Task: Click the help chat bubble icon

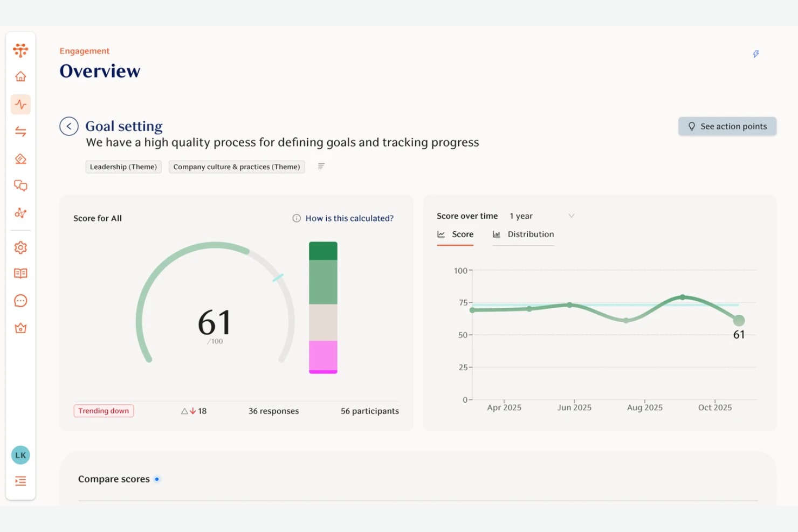Action: click(x=20, y=300)
